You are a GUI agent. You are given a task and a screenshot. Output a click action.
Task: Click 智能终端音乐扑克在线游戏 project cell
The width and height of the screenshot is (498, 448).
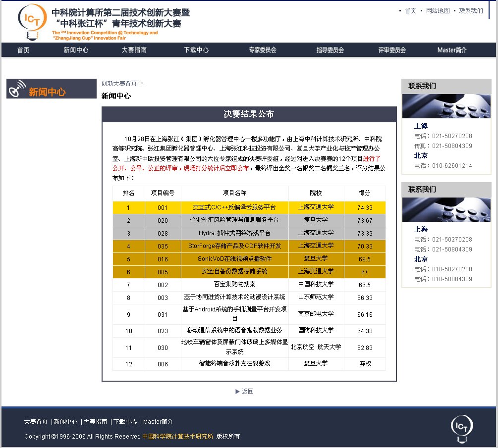(235, 364)
